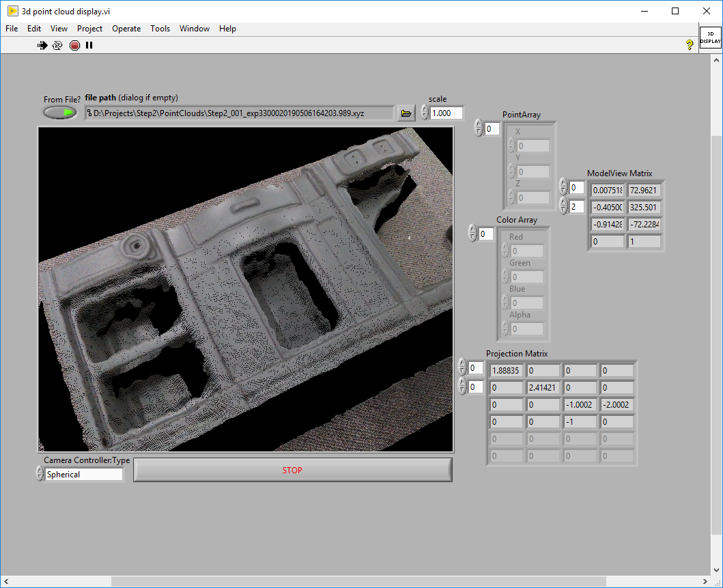723x588 pixels.
Task: Increment the PointArray index with its stepper
Action: pos(478,125)
